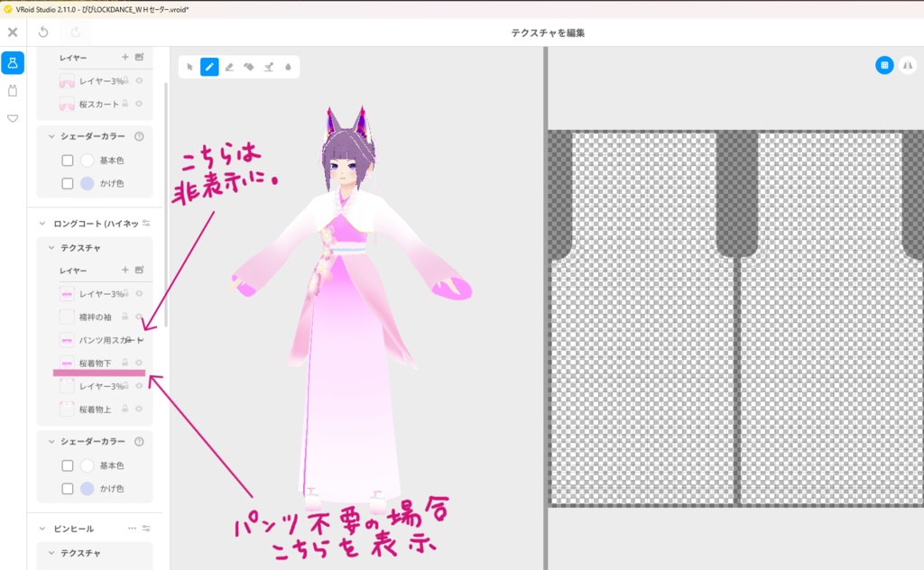Image resolution: width=924 pixels, height=570 pixels.
Task: Collapse the テクスチャ section
Action: [51, 247]
